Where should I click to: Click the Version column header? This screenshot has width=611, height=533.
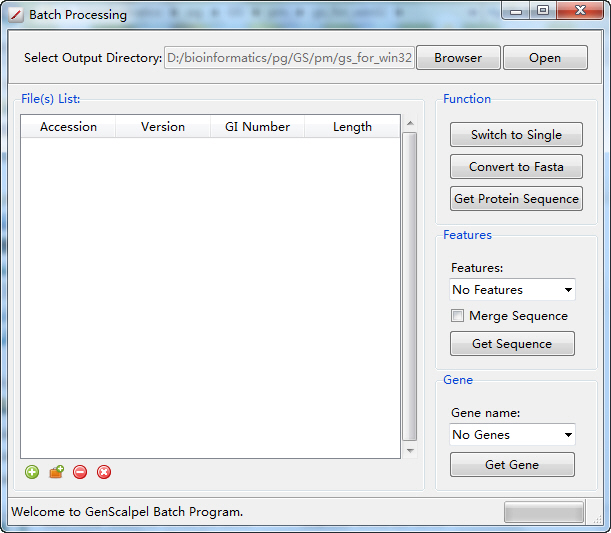163,127
